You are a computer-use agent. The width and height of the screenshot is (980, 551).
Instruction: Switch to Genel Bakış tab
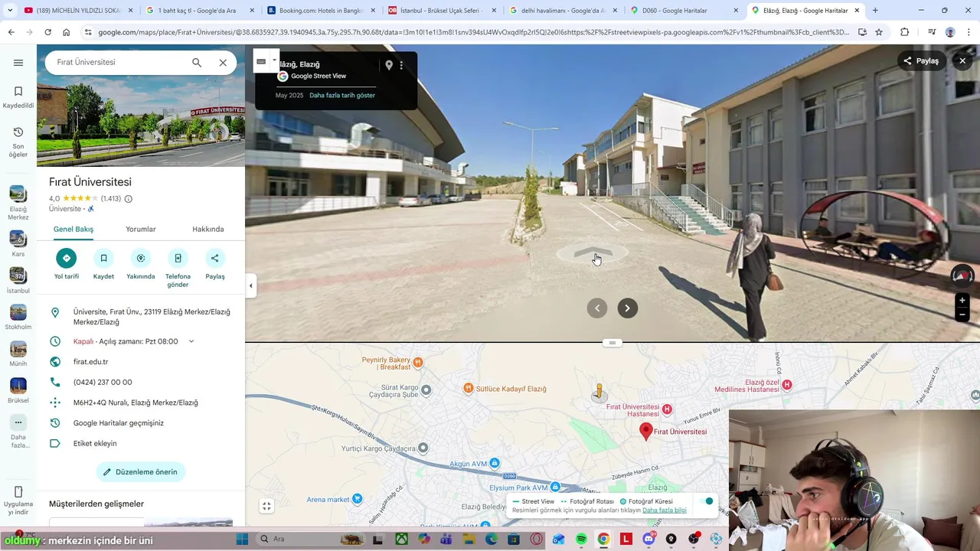[x=73, y=229]
